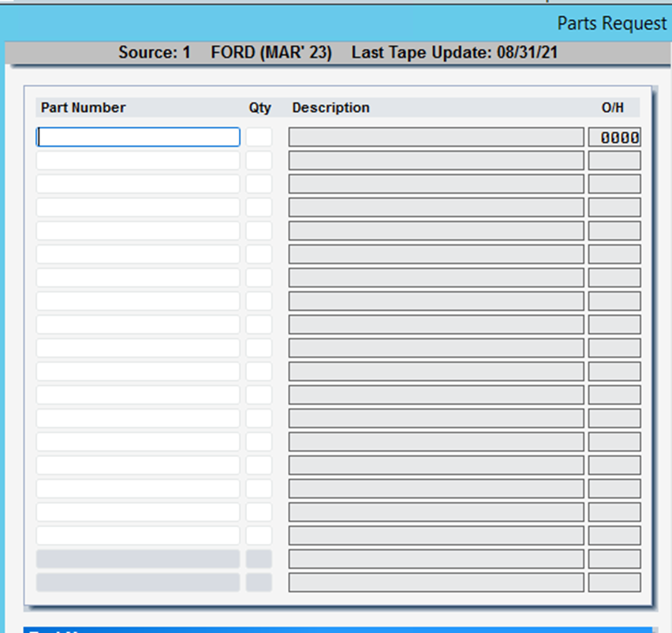Click the Qty column header label
This screenshot has height=633, width=672.
[x=259, y=107]
